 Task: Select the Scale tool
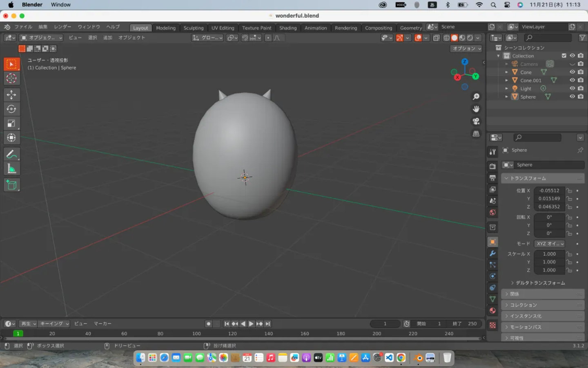tap(11, 123)
